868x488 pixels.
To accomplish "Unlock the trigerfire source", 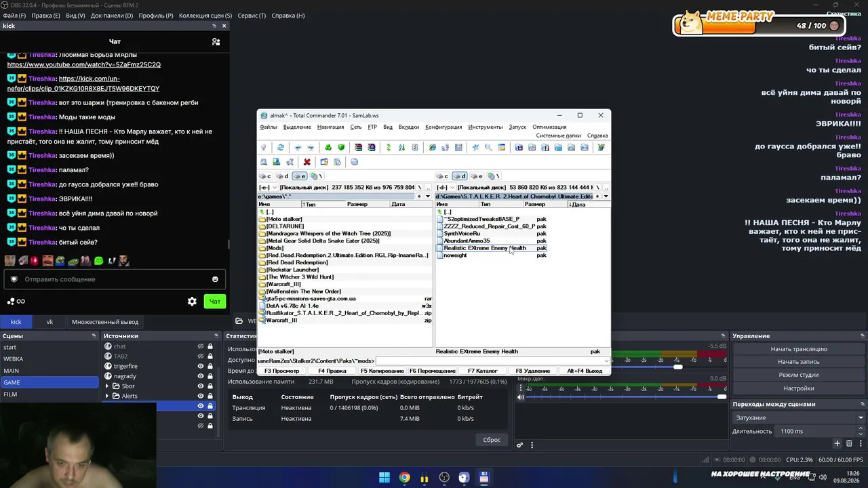I will 210,366.
